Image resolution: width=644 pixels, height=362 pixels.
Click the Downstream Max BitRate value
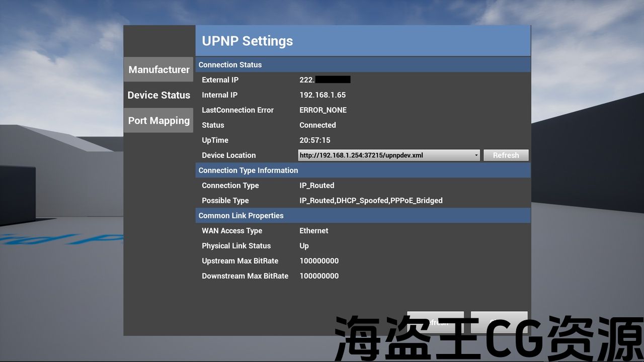(x=319, y=276)
